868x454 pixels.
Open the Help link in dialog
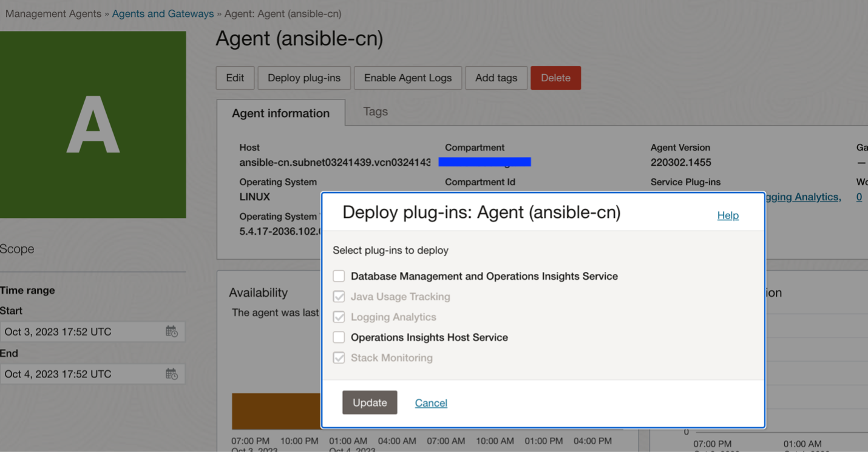[x=728, y=215]
